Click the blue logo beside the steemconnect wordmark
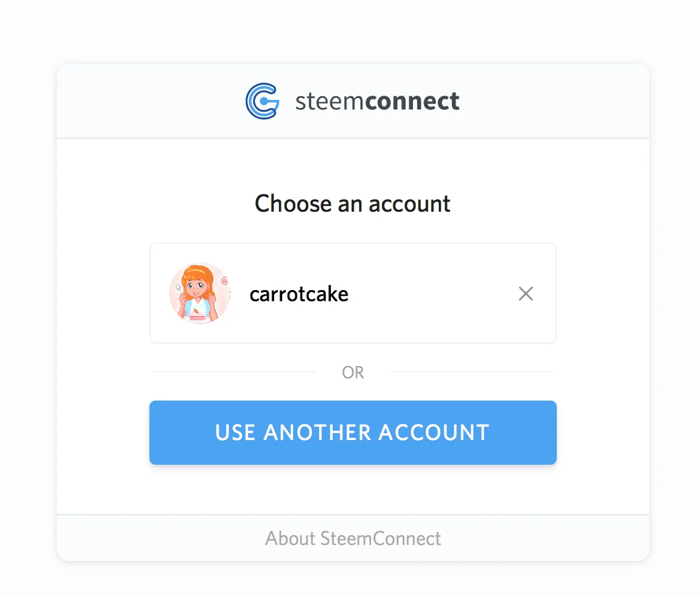Image resolution: width=700 pixels, height=595 pixels. pyautogui.click(x=262, y=101)
